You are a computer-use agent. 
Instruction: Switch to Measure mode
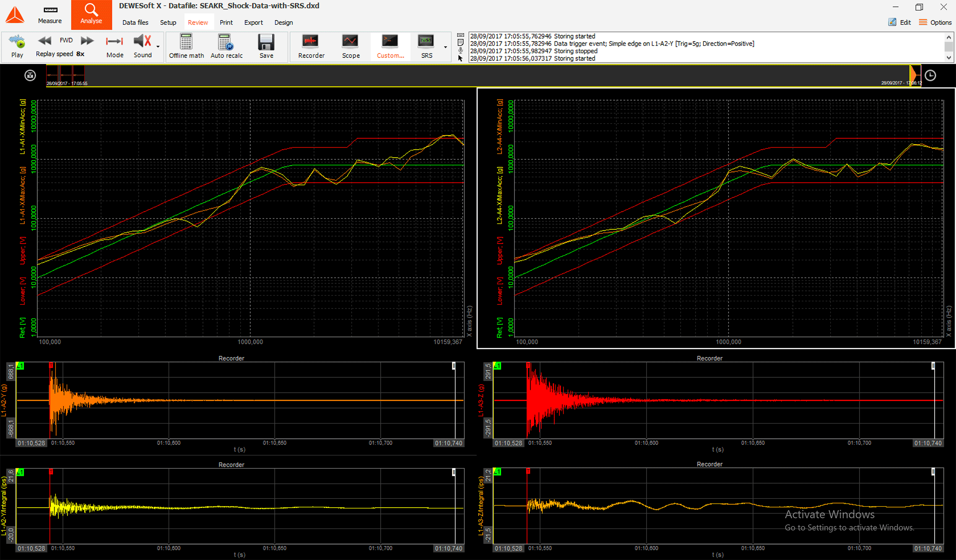[x=50, y=15]
